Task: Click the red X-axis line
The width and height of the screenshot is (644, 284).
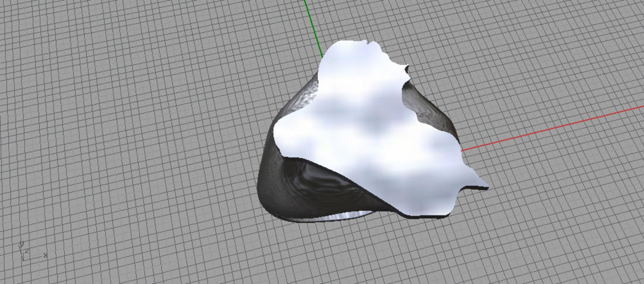Action: tap(553, 128)
